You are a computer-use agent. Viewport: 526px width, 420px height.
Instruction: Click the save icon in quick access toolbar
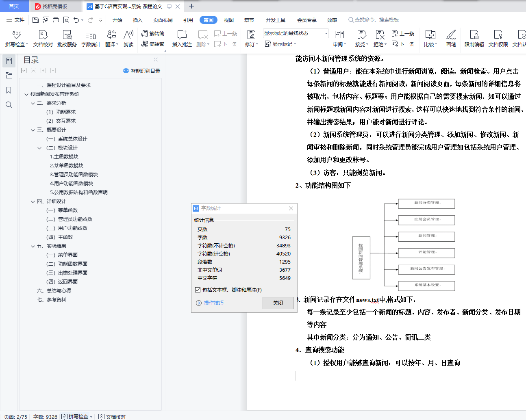(x=36, y=20)
